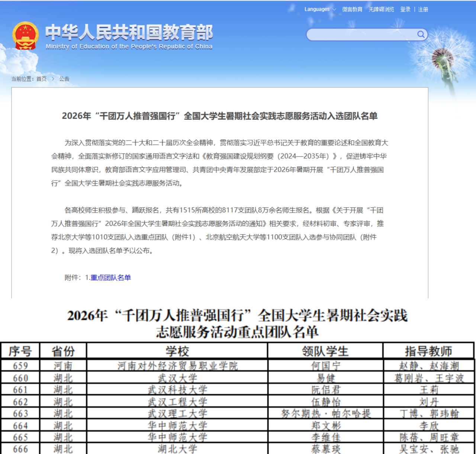Click serial number 662

[x=20, y=402]
